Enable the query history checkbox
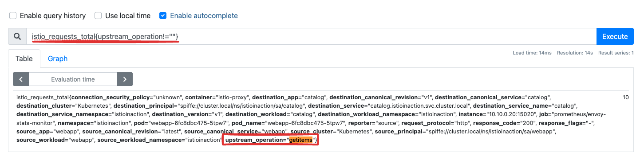Viewport: 644px width, 160px height. pos(13,16)
